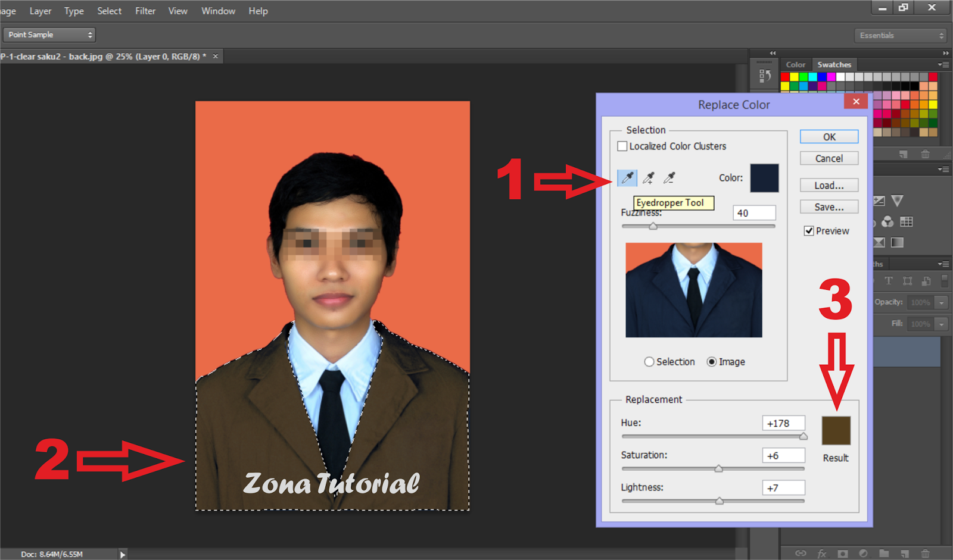
Task: Add an Exposure adjustment icon
Action: pyautogui.click(x=879, y=201)
